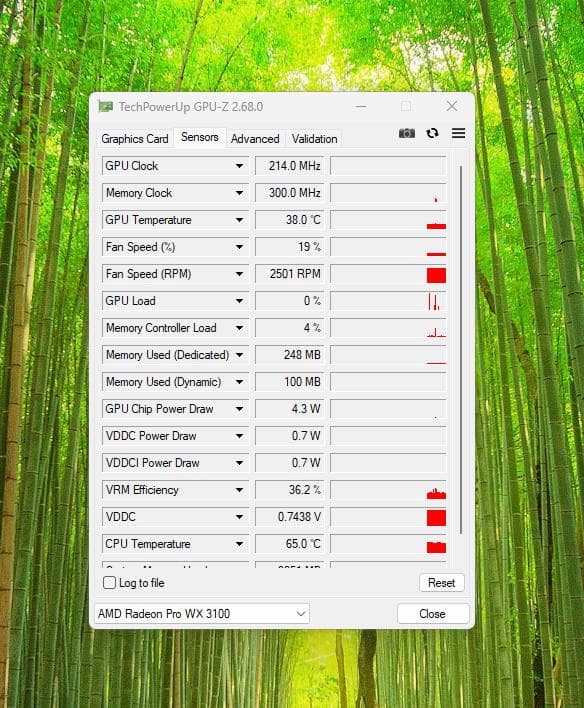Open the hamburger menu icon

point(458,133)
